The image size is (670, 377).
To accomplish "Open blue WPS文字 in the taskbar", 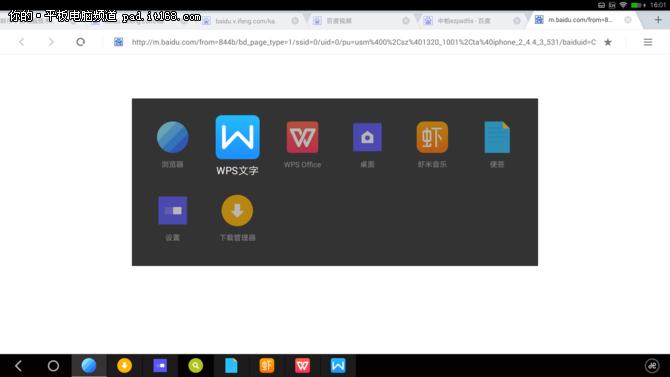I will click(x=338, y=366).
